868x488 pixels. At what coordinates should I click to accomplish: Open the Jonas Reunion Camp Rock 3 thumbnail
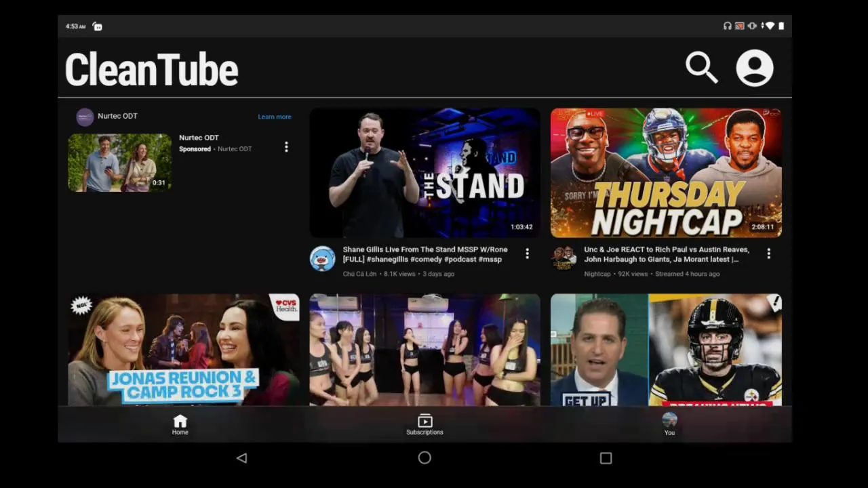tap(184, 350)
